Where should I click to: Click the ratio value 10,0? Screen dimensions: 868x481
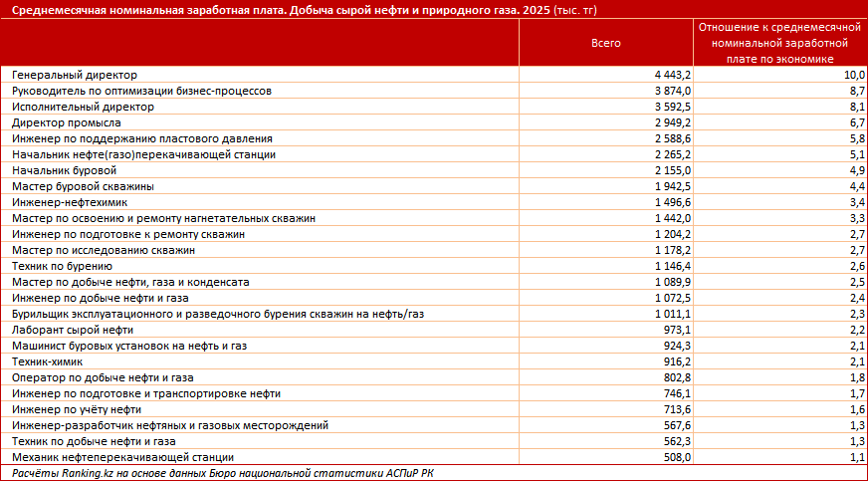point(855,75)
